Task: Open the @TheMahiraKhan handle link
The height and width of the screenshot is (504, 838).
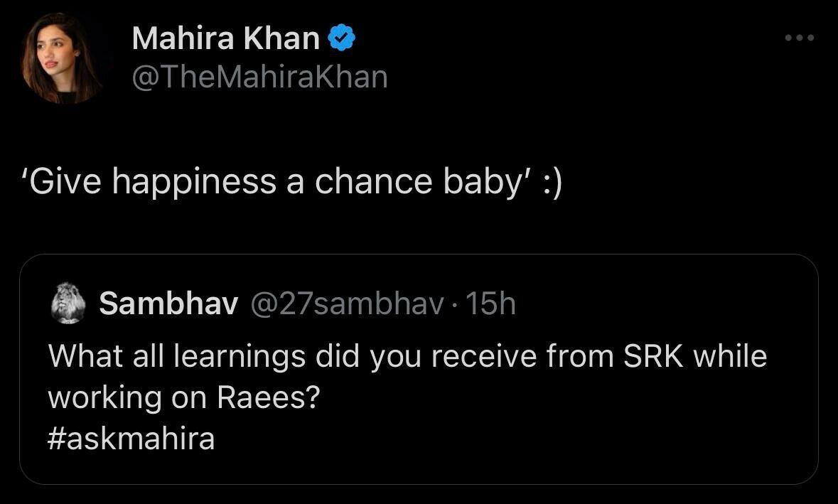Action: point(259,77)
